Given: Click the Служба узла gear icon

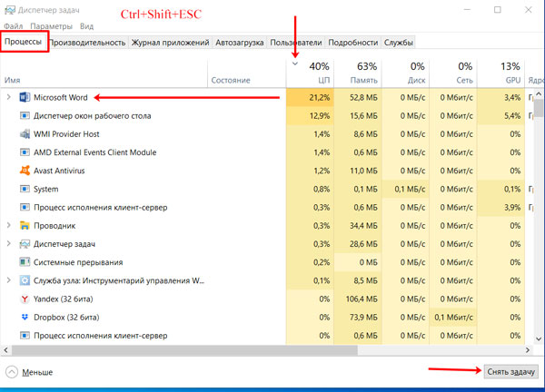Looking at the screenshot, I should [x=25, y=280].
